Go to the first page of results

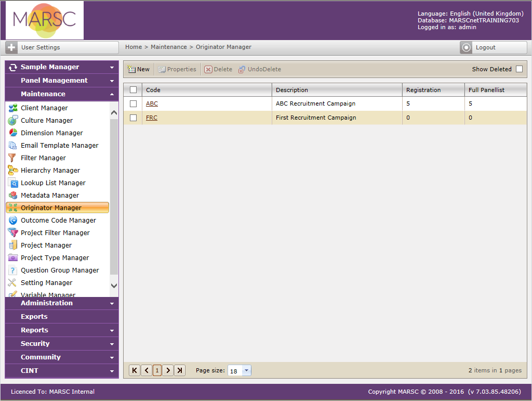point(135,370)
